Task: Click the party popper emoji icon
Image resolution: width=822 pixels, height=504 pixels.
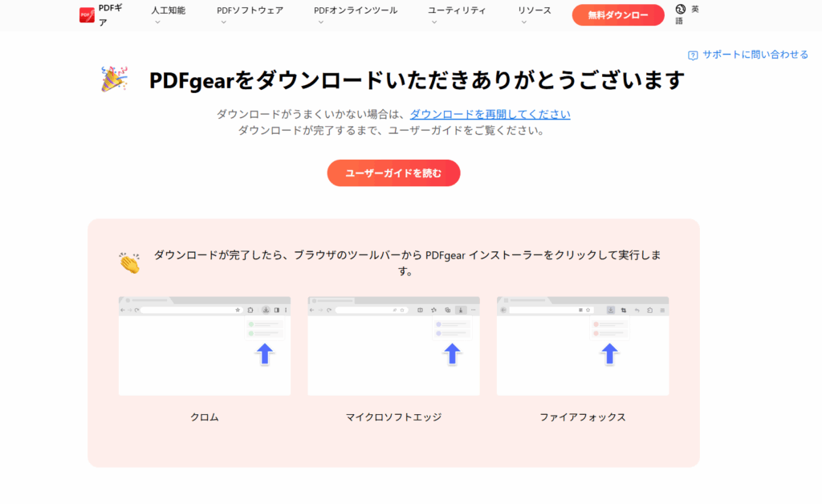Action: [x=114, y=79]
